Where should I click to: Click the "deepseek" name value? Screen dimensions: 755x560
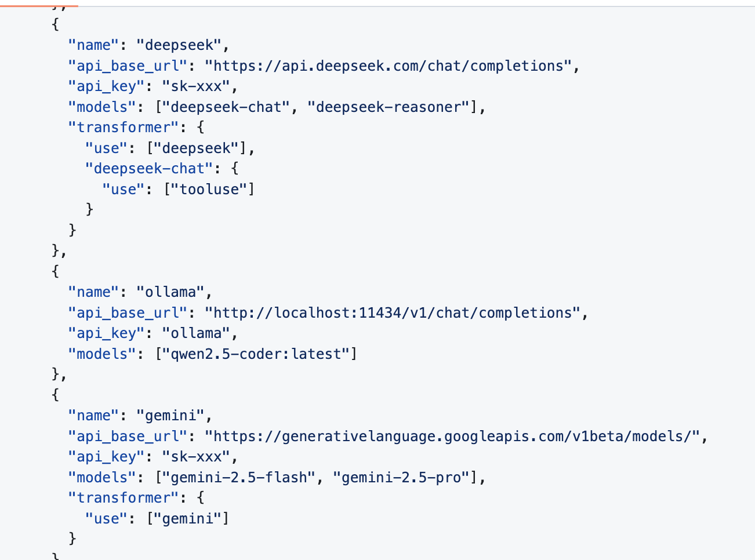click(179, 45)
